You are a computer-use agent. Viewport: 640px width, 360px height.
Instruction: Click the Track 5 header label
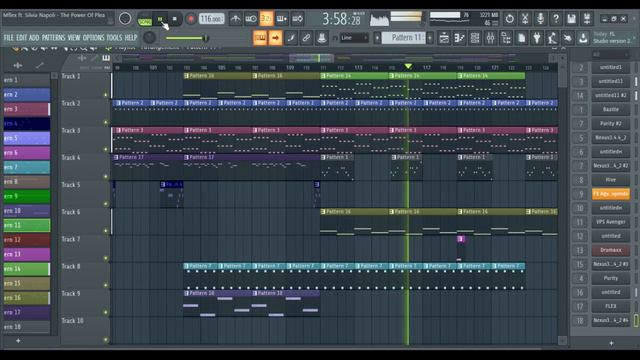71,185
